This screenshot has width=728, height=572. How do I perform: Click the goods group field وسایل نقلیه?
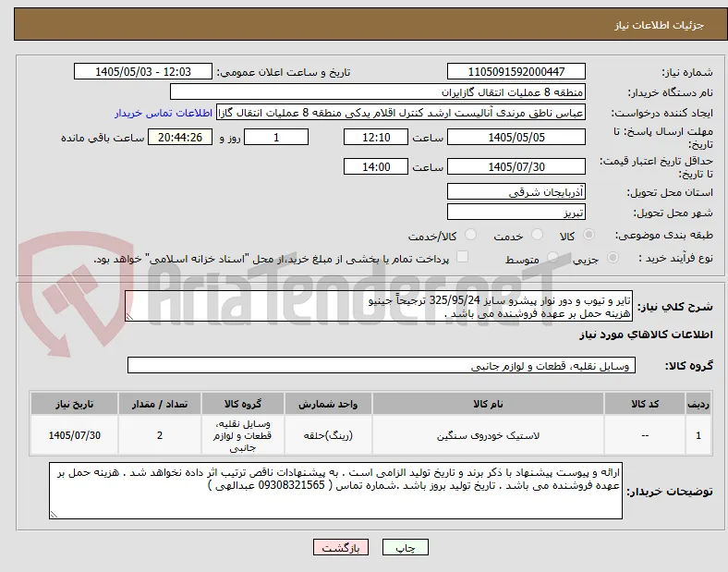[382, 365]
